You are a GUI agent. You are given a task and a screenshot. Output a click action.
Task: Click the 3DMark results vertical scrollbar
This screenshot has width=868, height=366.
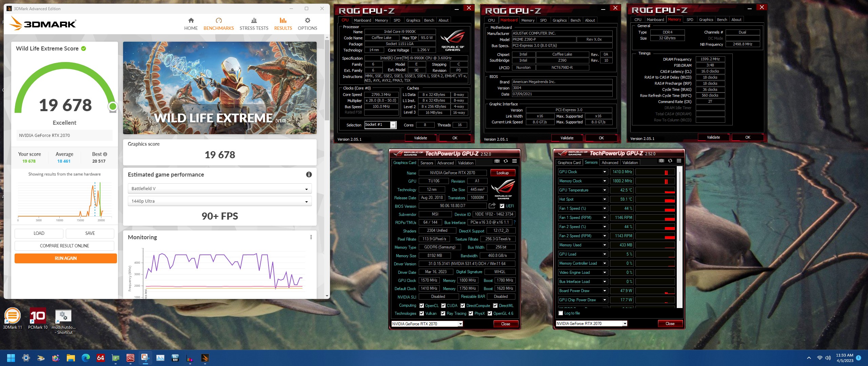coord(327,80)
